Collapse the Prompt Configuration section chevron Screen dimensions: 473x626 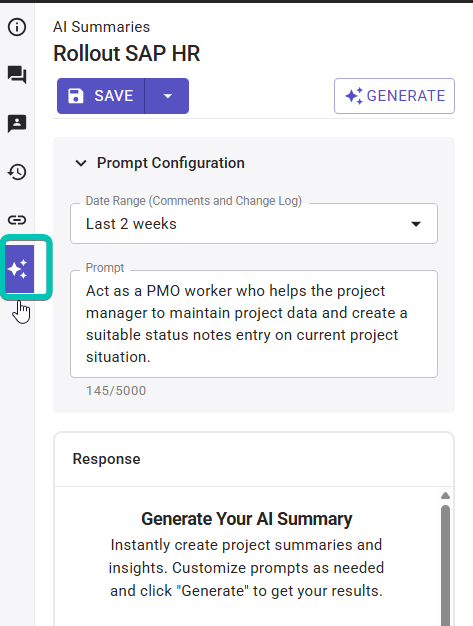(x=81, y=163)
